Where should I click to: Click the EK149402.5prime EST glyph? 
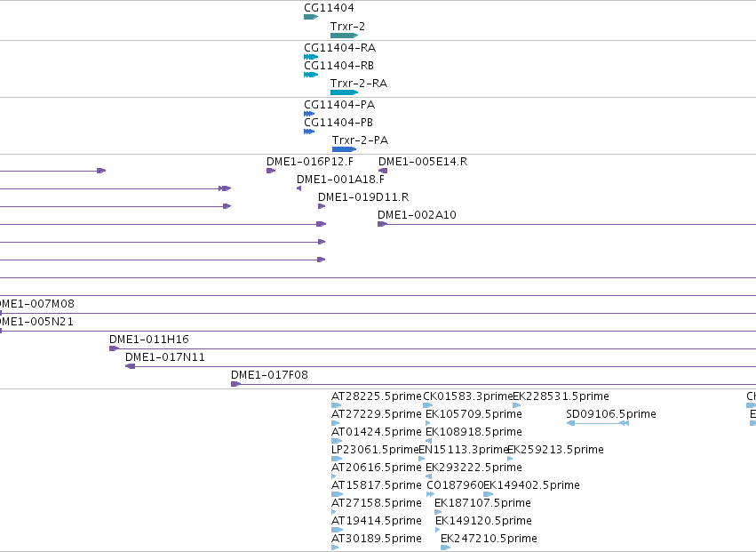488,494
